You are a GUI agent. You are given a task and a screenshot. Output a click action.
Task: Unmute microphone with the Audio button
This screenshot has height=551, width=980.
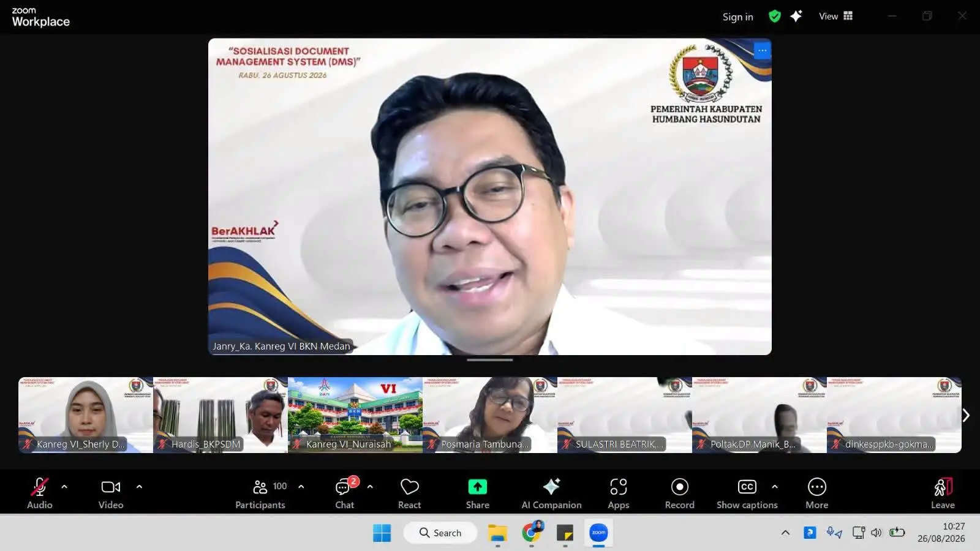coord(40,493)
